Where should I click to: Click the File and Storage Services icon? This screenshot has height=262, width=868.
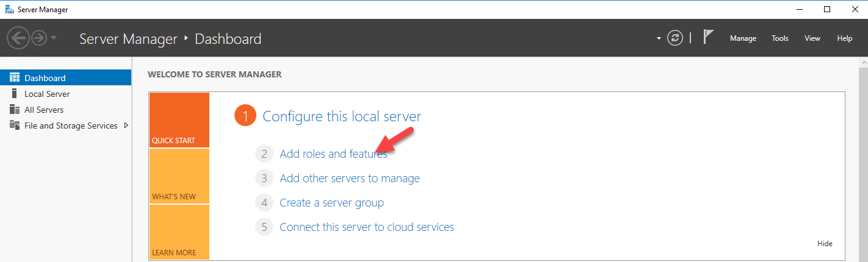point(15,126)
